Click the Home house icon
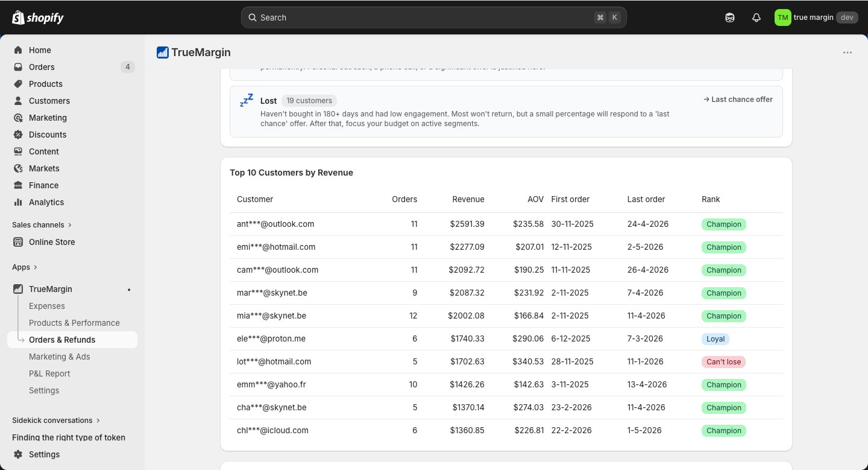868x470 pixels. [x=18, y=50]
